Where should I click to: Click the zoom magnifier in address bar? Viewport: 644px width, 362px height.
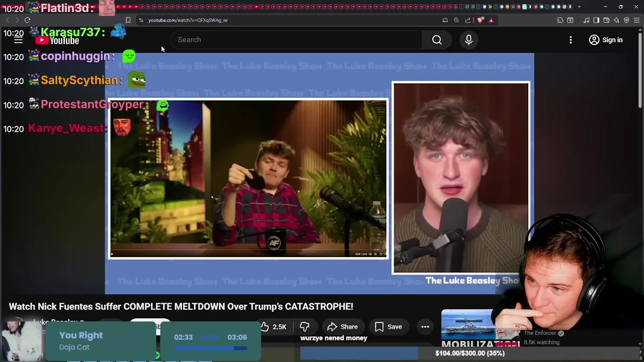[456, 20]
